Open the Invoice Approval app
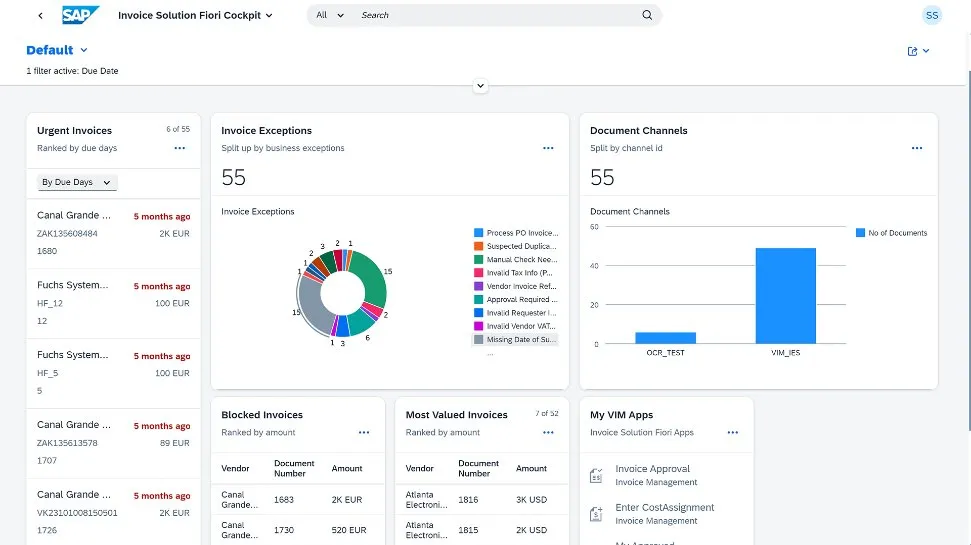The image size is (971, 545). 652,469
